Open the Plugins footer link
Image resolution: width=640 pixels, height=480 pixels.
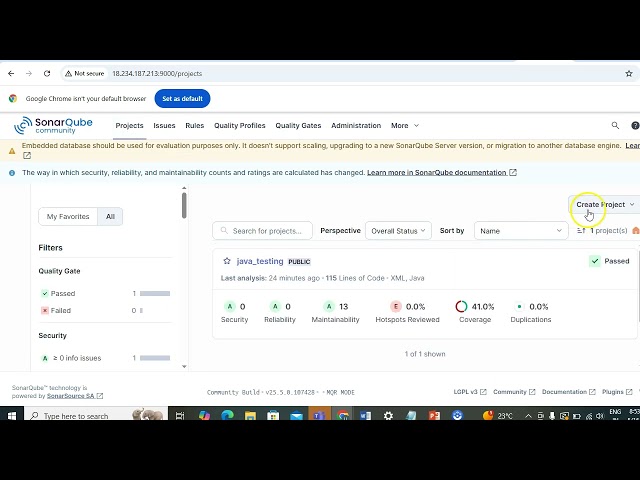[x=617, y=392]
